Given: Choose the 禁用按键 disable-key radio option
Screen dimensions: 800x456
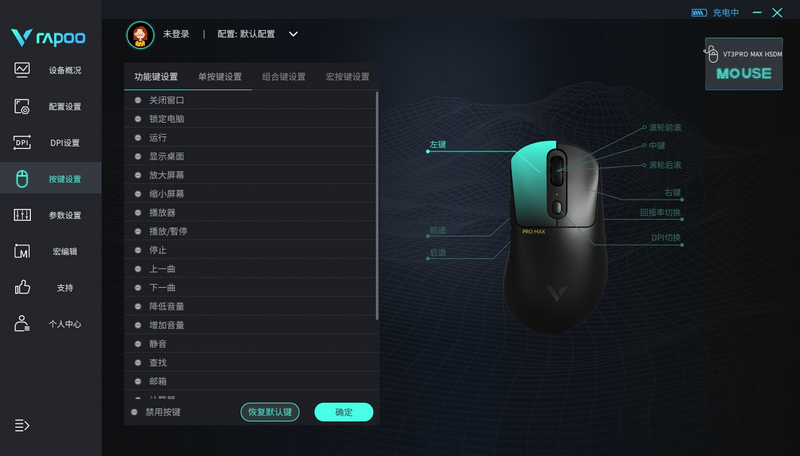Looking at the screenshot, I should [134, 412].
